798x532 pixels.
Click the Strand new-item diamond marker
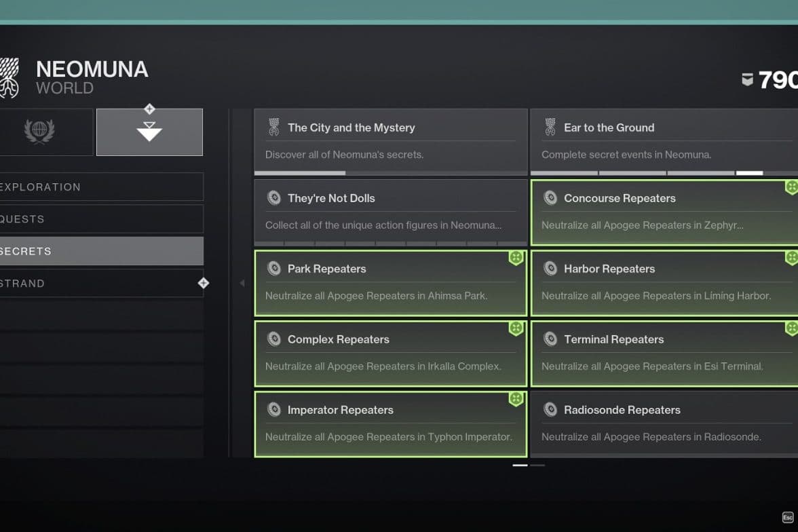[x=204, y=283]
